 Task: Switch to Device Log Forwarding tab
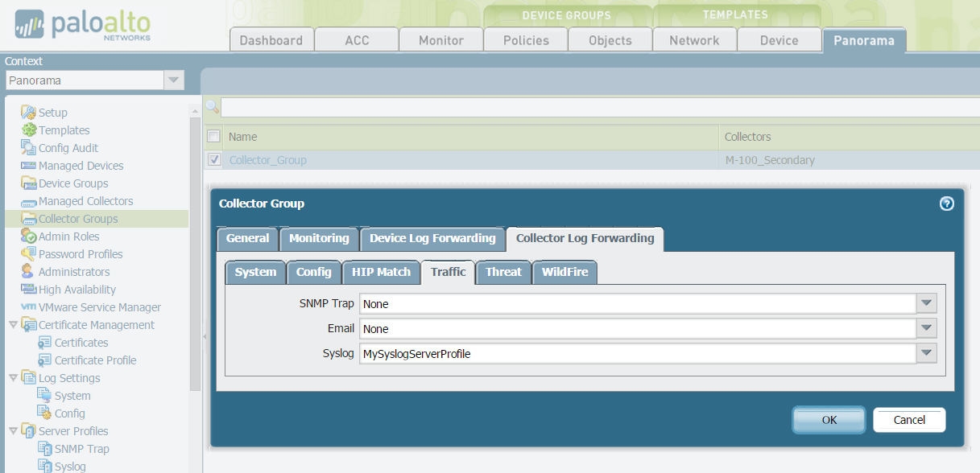tap(432, 239)
